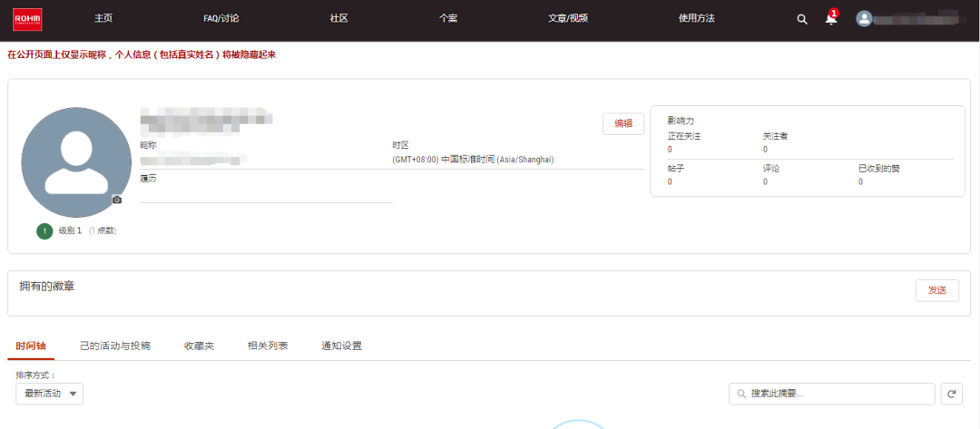
Task: Select the 时间轴 tab
Action: (31, 346)
